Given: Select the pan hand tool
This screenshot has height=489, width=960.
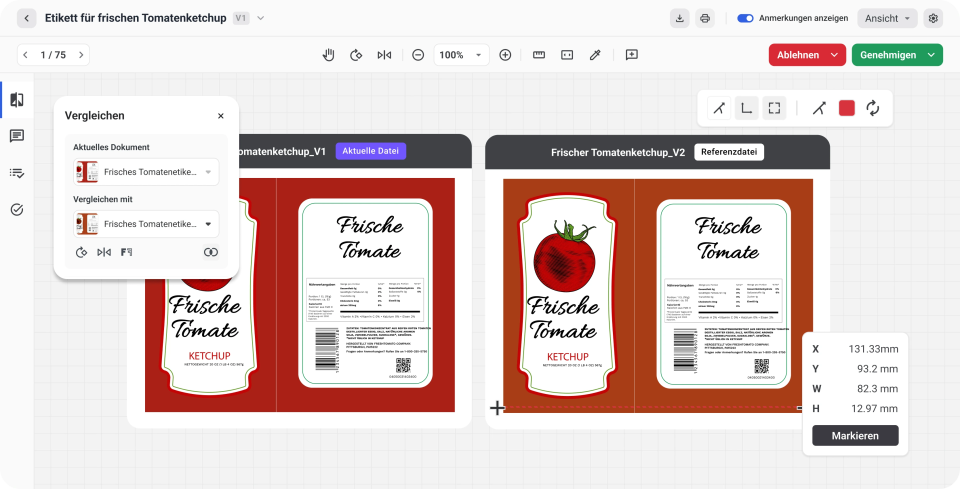Looking at the screenshot, I should pyautogui.click(x=328, y=55).
